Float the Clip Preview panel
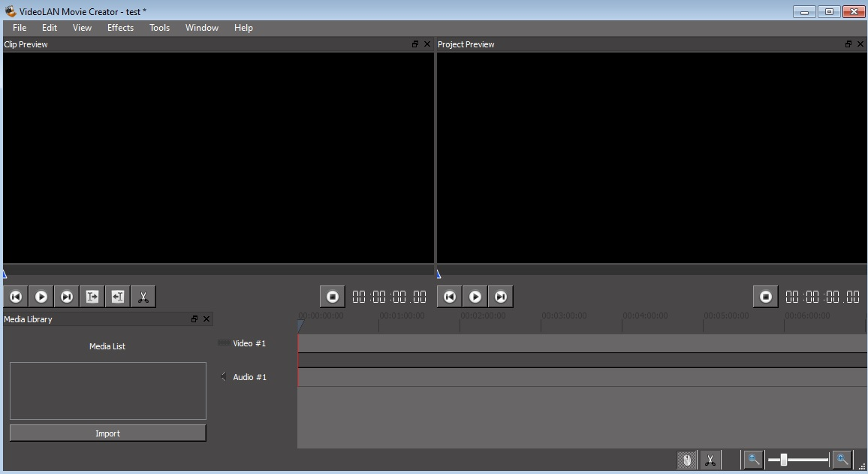Image resolution: width=868 pixels, height=474 pixels. click(x=415, y=44)
